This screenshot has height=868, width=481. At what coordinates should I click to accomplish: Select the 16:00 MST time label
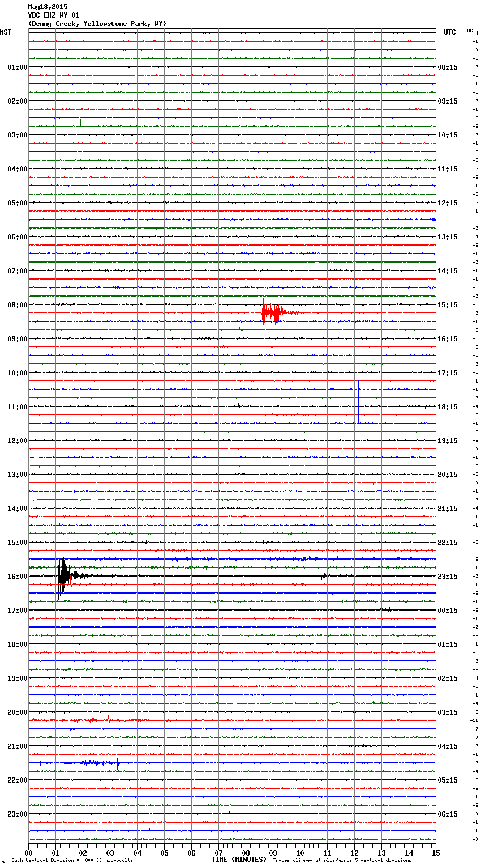pyautogui.click(x=18, y=577)
